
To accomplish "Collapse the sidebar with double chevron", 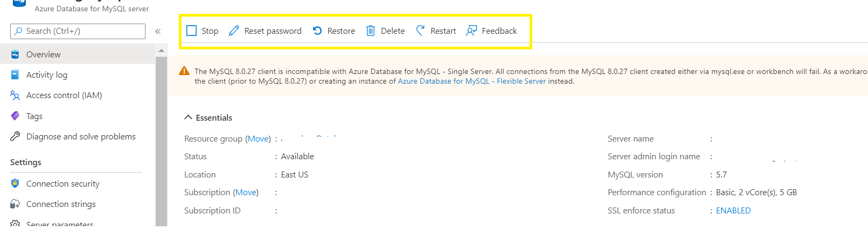I will (158, 31).
